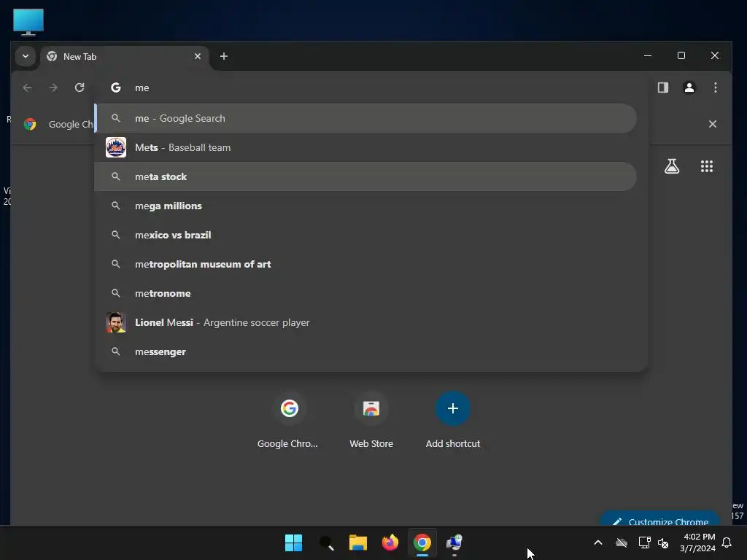Launch Firefox from the taskbar

click(390, 542)
